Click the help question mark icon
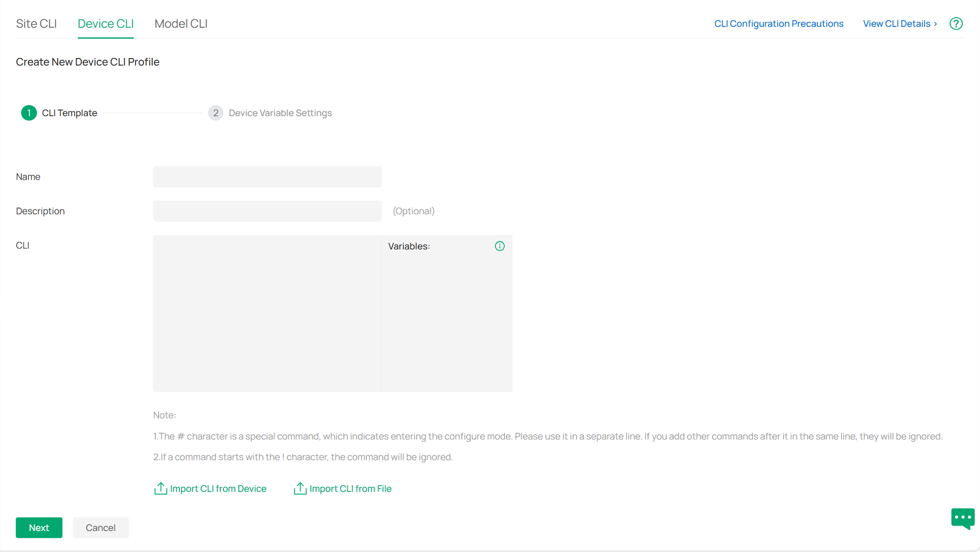The image size is (980, 553). [x=956, y=23]
